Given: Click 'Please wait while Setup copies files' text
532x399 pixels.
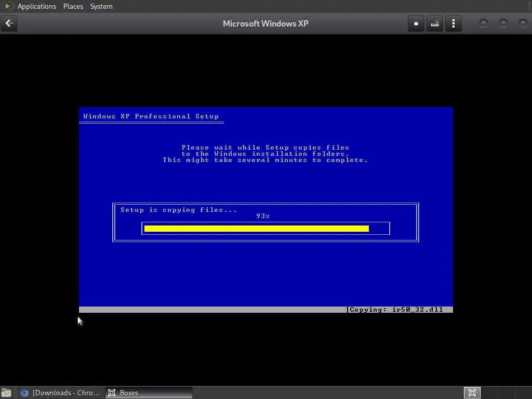Looking at the screenshot, I should coord(265,148).
